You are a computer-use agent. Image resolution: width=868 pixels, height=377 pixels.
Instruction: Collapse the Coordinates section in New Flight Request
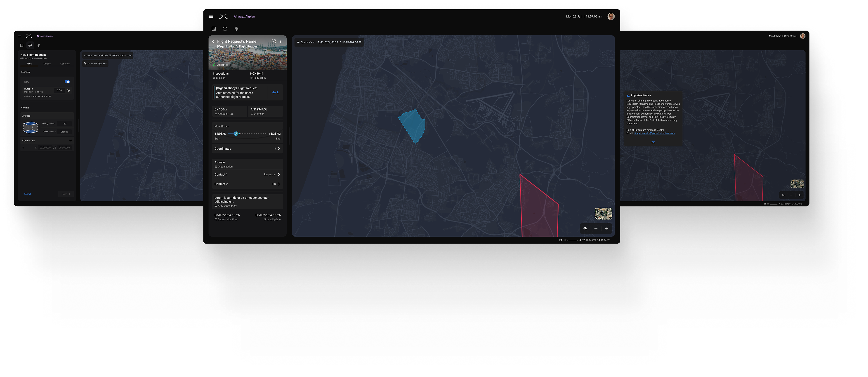(71, 141)
